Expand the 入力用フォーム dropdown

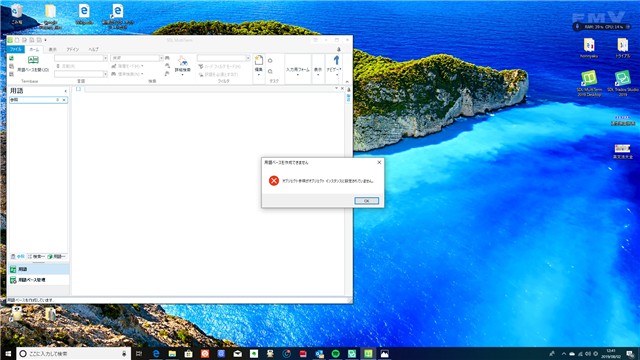point(298,70)
